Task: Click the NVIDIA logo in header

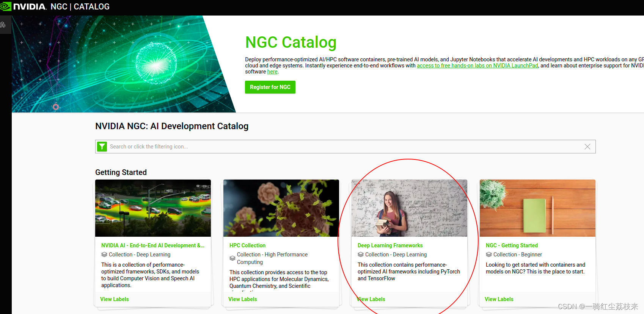Action: click(x=23, y=6)
